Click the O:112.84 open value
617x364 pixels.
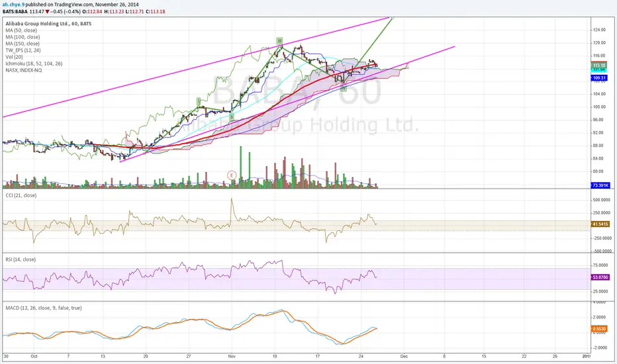pos(93,11)
